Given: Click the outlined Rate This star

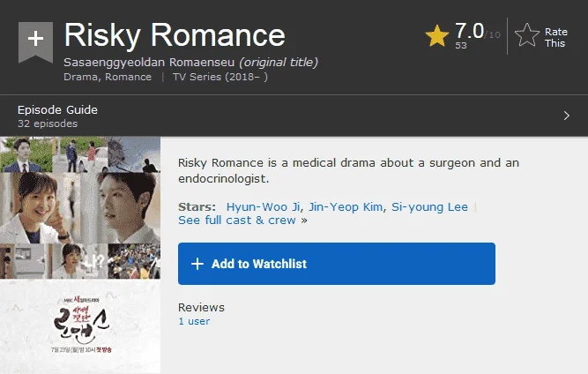Looking at the screenshot, I should coord(527,35).
